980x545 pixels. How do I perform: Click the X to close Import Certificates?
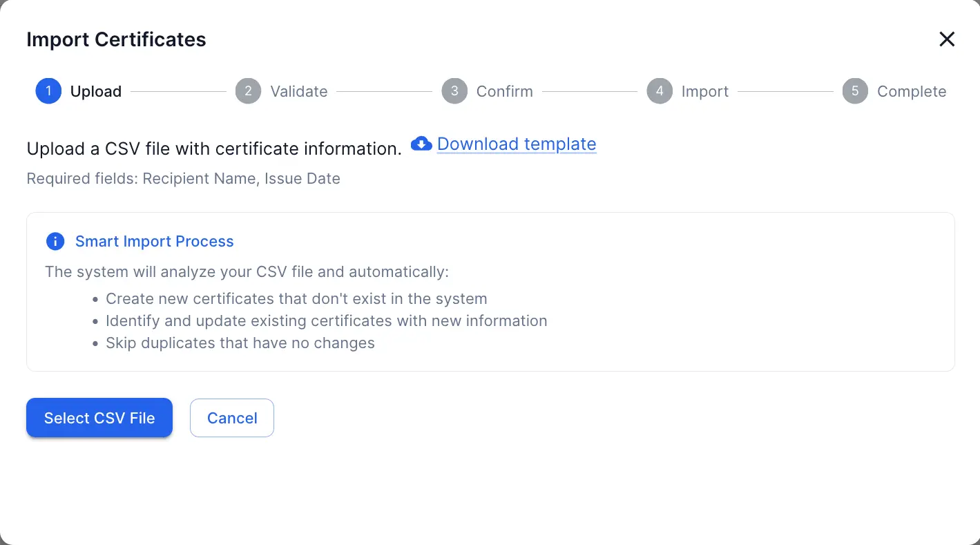[946, 39]
